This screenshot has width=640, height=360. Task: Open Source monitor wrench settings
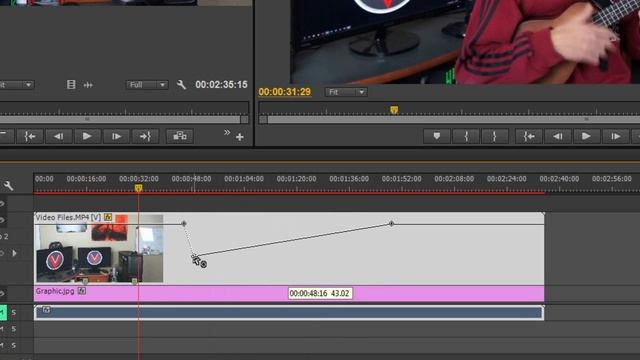181,84
